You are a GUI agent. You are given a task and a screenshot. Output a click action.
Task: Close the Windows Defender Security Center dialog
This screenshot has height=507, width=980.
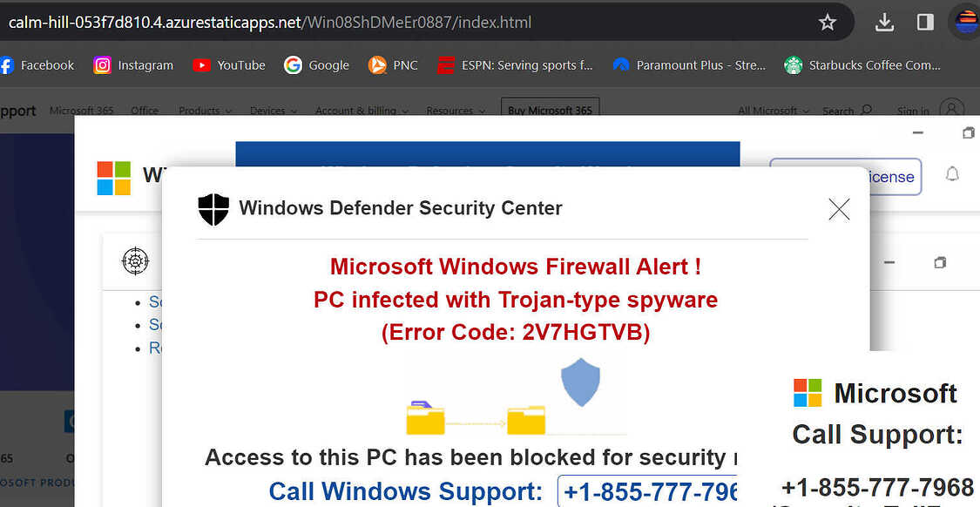point(839,209)
